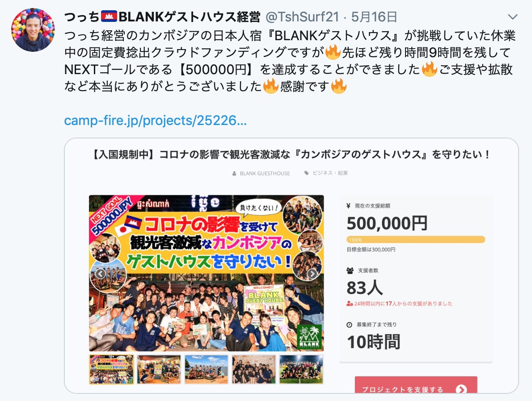
Task: Click the supporters people icon
Action: coord(350,271)
